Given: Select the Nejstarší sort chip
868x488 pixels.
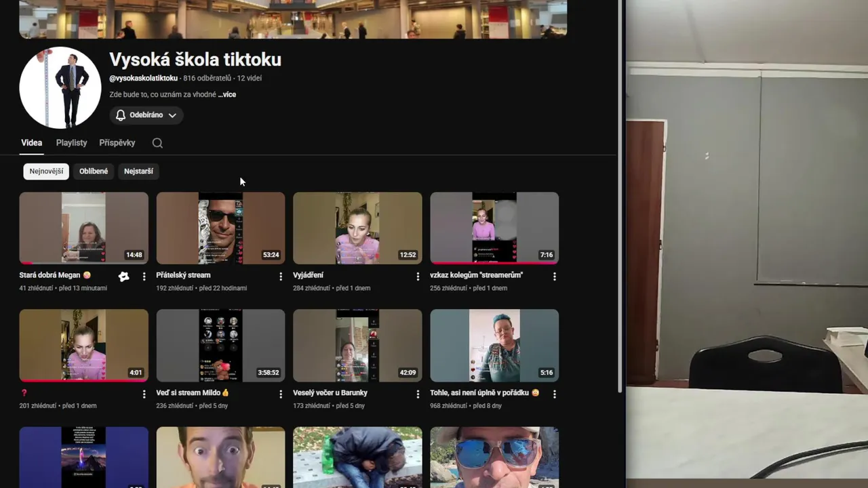Looking at the screenshot, I should [138, 171].
